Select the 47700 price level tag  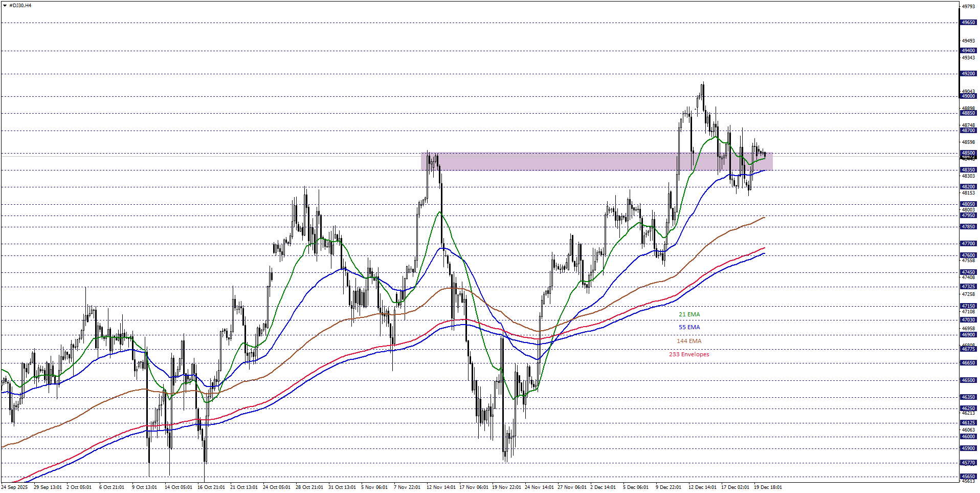pos(968,244)
